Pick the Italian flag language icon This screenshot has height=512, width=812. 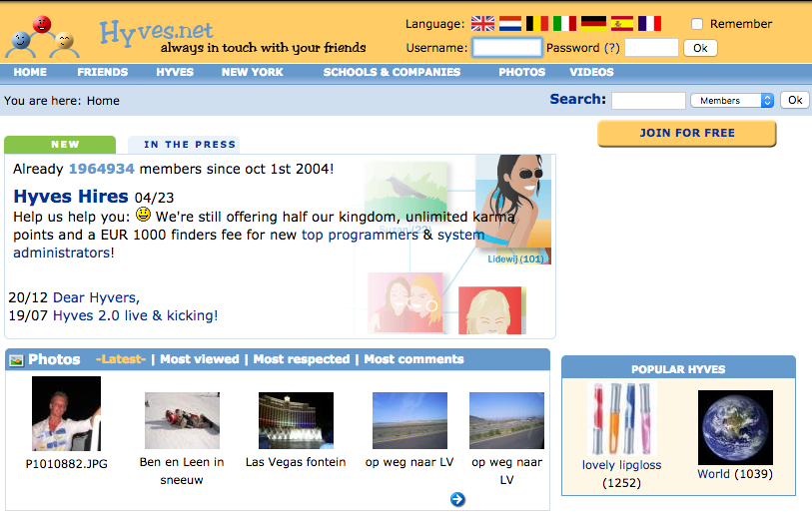(x=564, y=23)
